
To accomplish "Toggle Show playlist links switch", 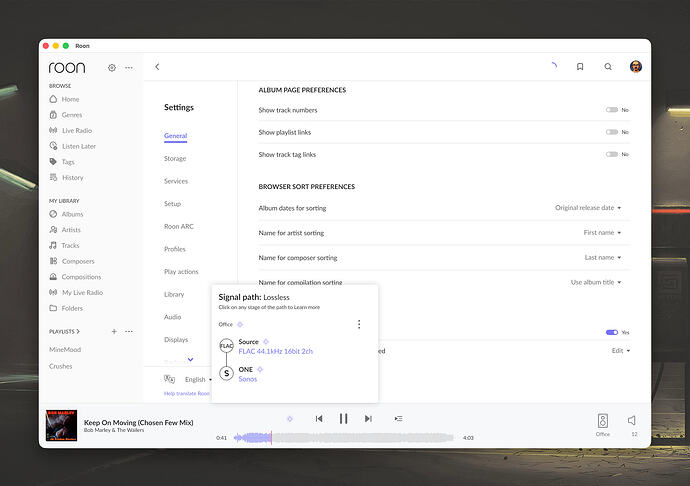I will pos(612,132).
